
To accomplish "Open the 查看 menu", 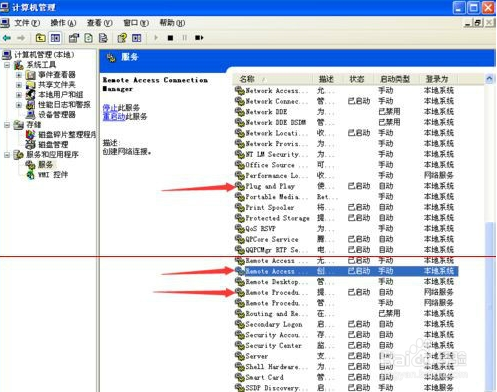I will pos(99,23).
